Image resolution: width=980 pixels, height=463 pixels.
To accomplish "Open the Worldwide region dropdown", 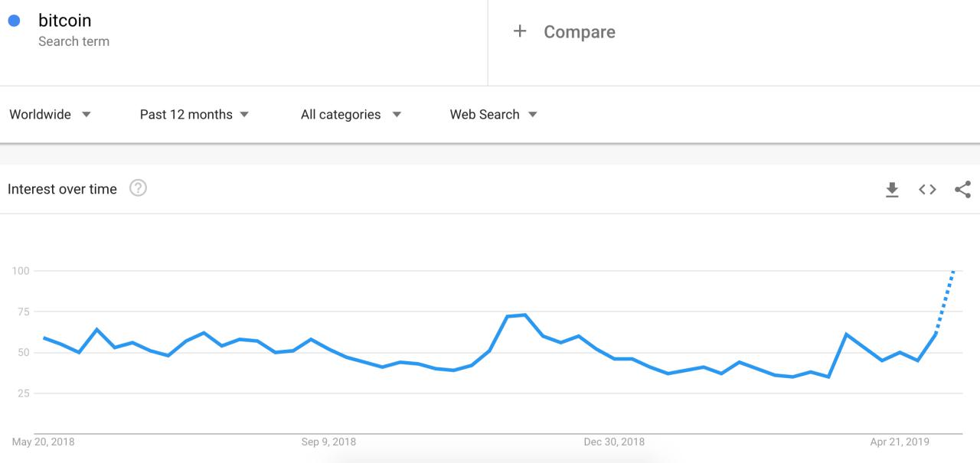I will click(x=50, y=114).
